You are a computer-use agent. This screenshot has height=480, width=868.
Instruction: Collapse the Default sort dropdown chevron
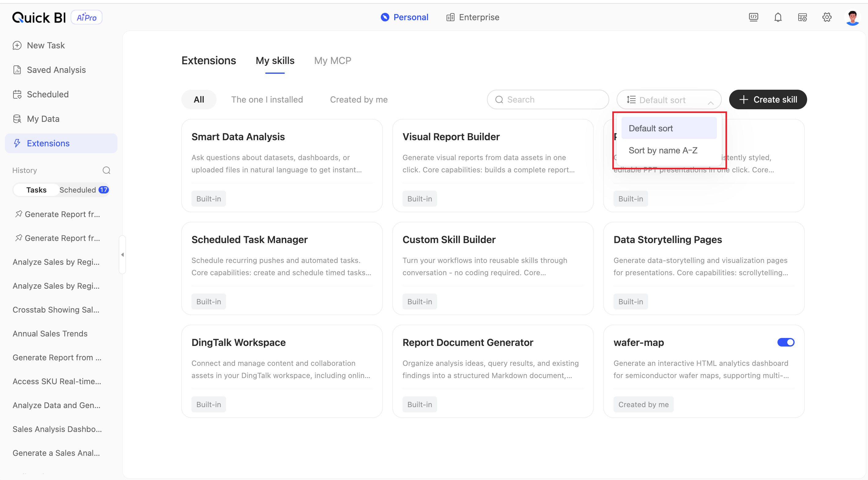pos(711,103)
